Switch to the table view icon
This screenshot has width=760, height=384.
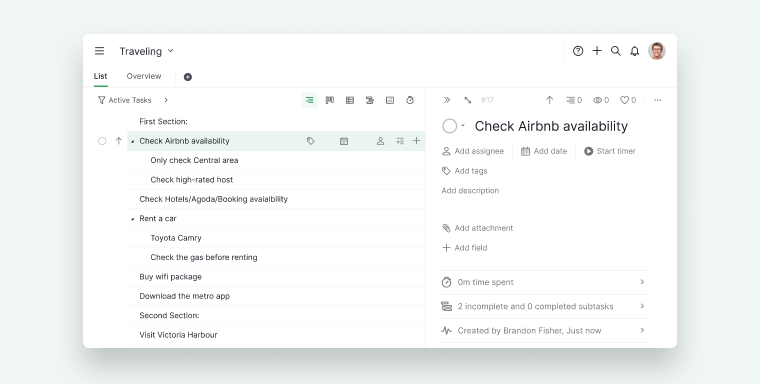click(x=349, y=100)
